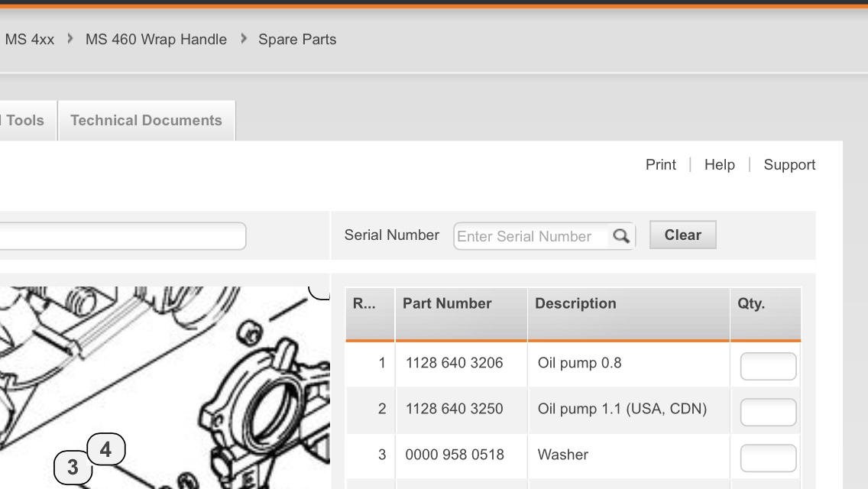868x489 pixels.
Task: Select part number 1128 640 3206
Action: [454, 363]
